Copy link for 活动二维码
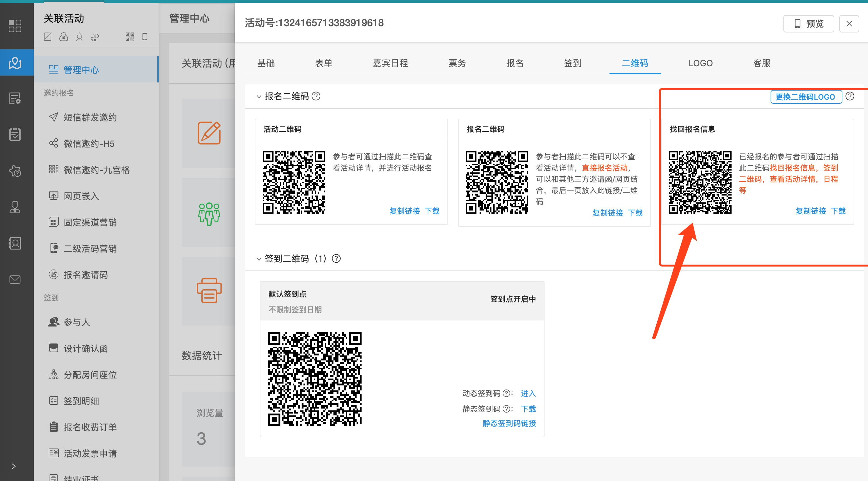Viewport: 868px width, 481px height. (x=405, y=211)
